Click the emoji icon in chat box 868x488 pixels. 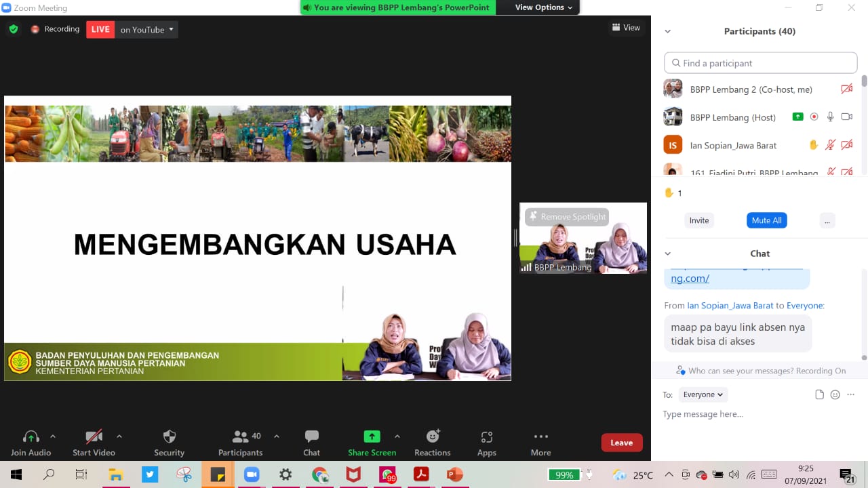point(835,394)
